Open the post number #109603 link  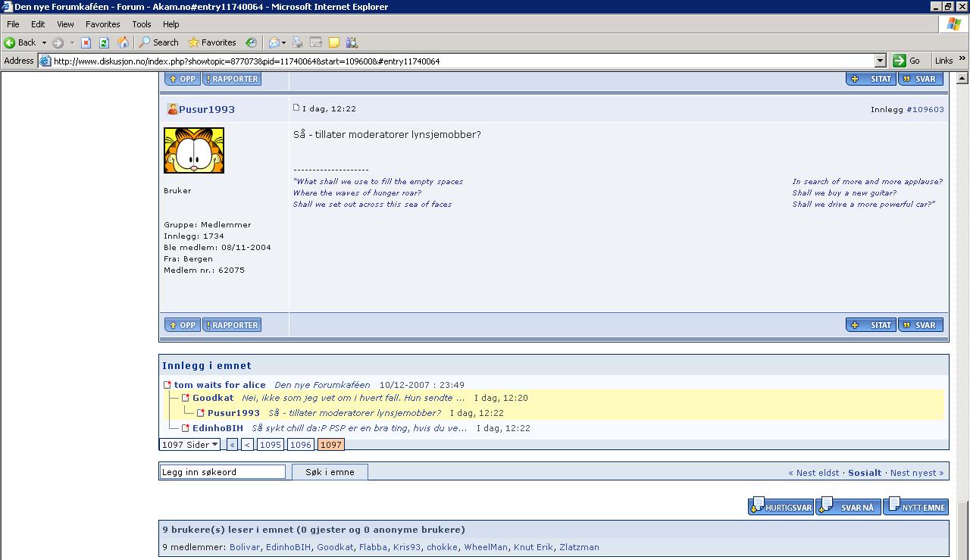(x=925, y=109)
